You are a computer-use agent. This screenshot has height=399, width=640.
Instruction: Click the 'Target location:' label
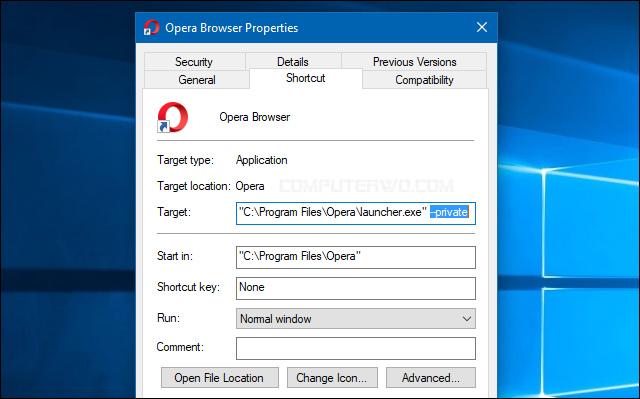194,186
